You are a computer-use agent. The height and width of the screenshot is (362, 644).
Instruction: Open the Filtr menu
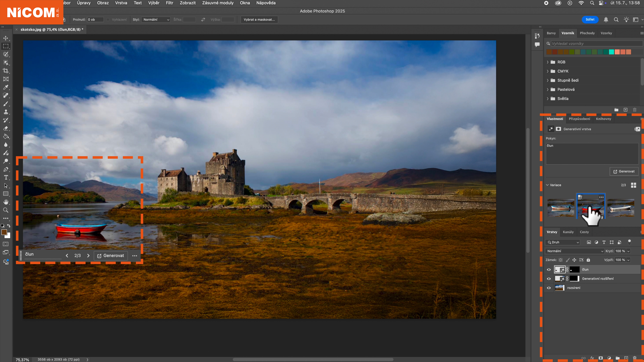(x=170, y=3)
